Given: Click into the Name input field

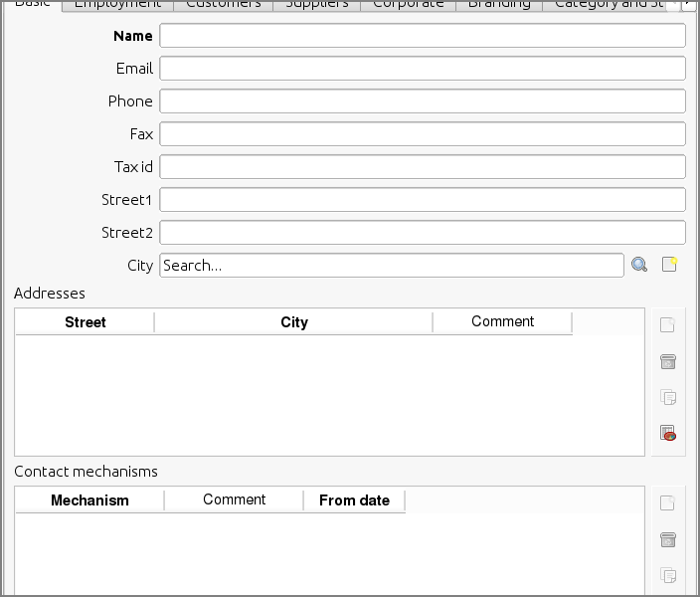Looking at the screenshot, I should (x=423, y=35).
